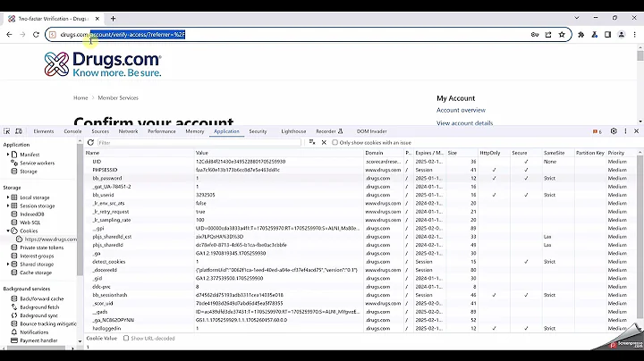Select the PHPSESSID cookie row
644x361 pixels.
[x=361, y=170]
